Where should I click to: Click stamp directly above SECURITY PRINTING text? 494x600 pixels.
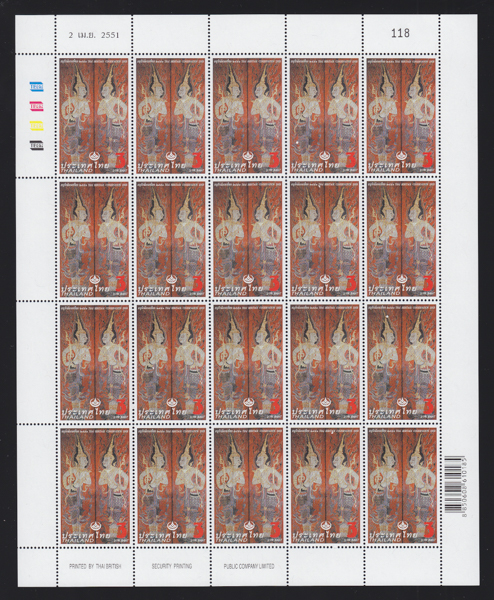(x=171, y=485)
